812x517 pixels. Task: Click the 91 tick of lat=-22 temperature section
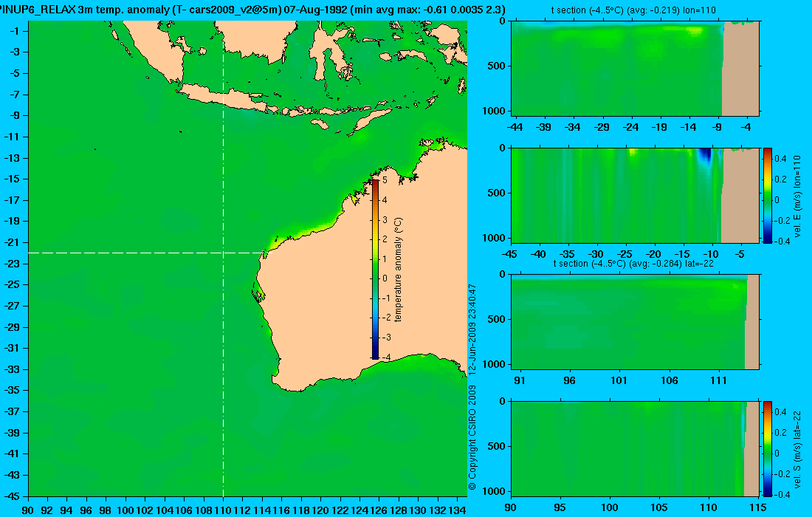pyautogui.click(x=520, y=380)
